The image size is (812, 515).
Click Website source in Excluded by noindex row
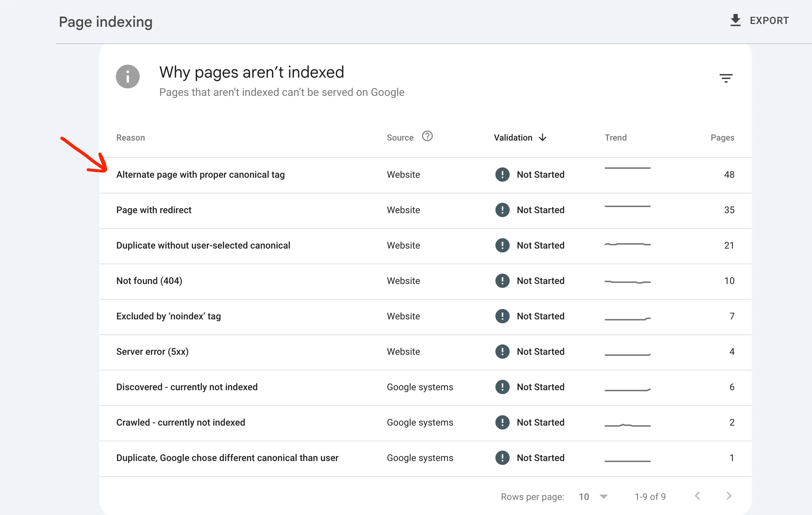point(403,316)
